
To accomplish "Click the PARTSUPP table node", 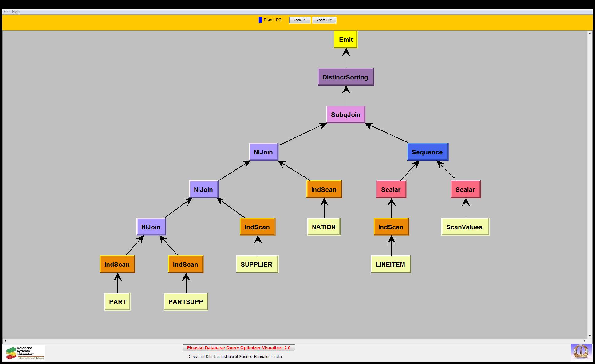I will 186,302.
